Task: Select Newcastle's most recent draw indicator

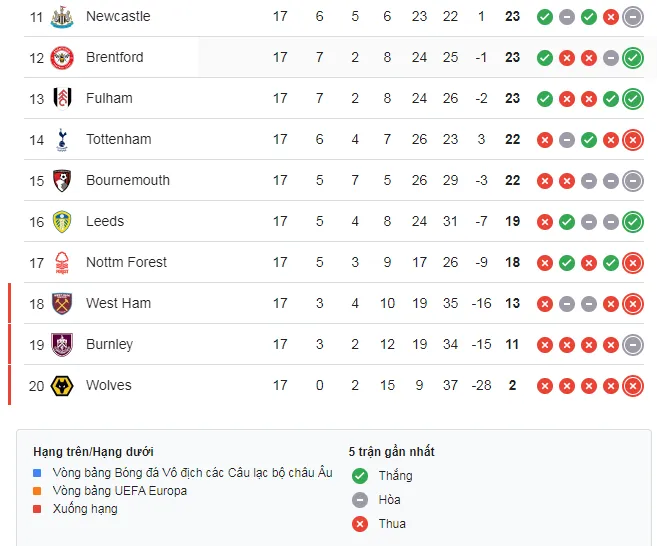Action: [632, 16]
